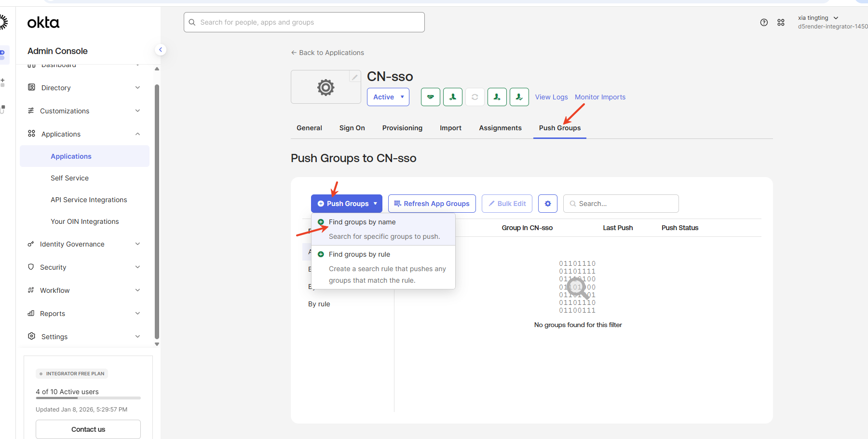Open the View Logs link

tap(551, 97)
